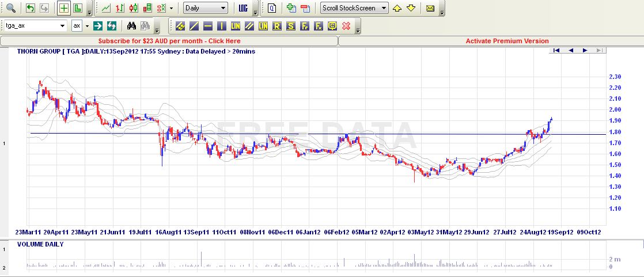Toggle the green L-shaped chart tool
Image resolution: width=644 pixels, height=277 pixels.
78,7
